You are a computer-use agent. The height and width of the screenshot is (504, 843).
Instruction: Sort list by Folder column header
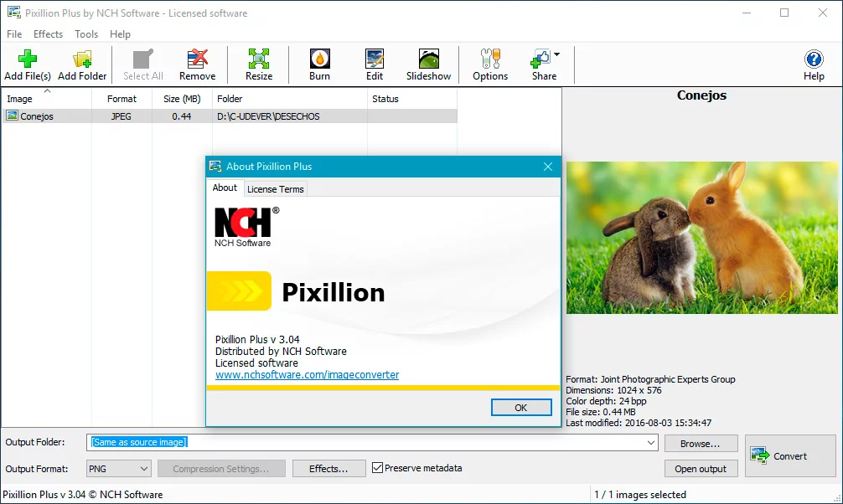click(x=290, y=99)
